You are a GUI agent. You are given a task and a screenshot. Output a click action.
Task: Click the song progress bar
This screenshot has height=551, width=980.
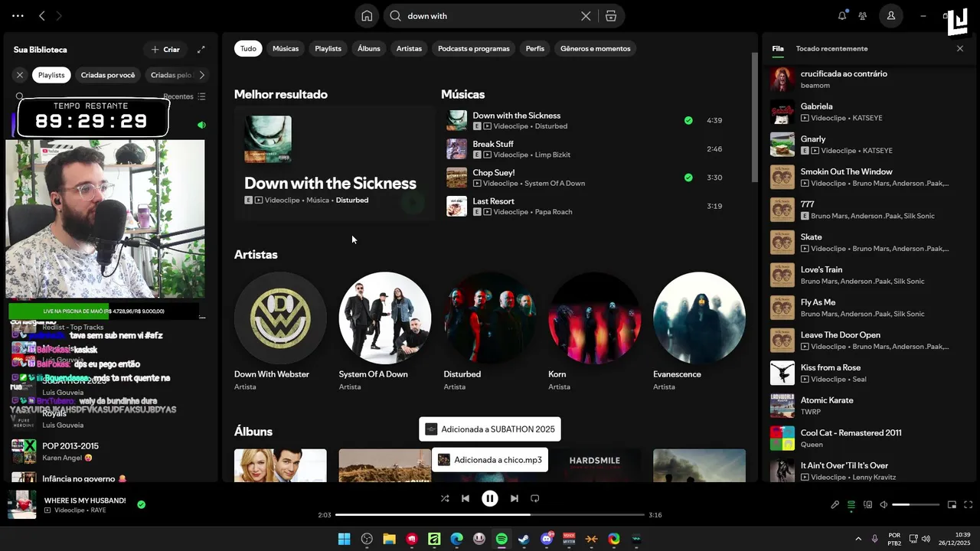tap(490, 515)
